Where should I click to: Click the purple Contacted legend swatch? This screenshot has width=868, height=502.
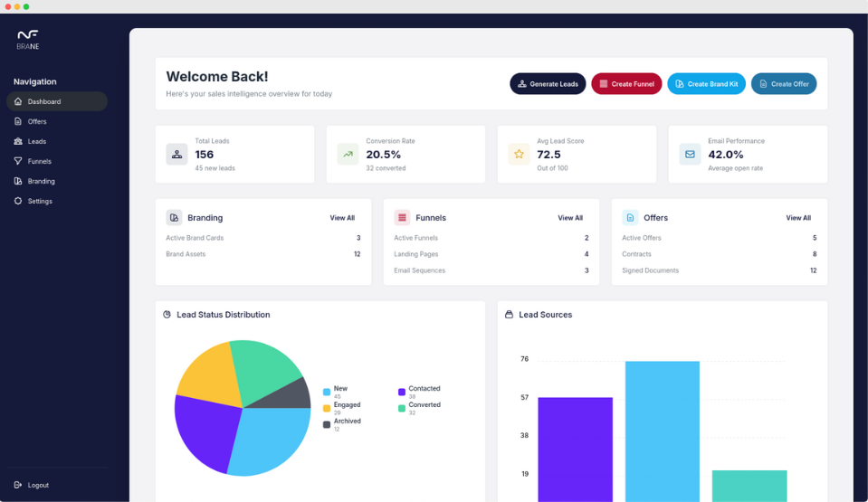pos(401,392)
